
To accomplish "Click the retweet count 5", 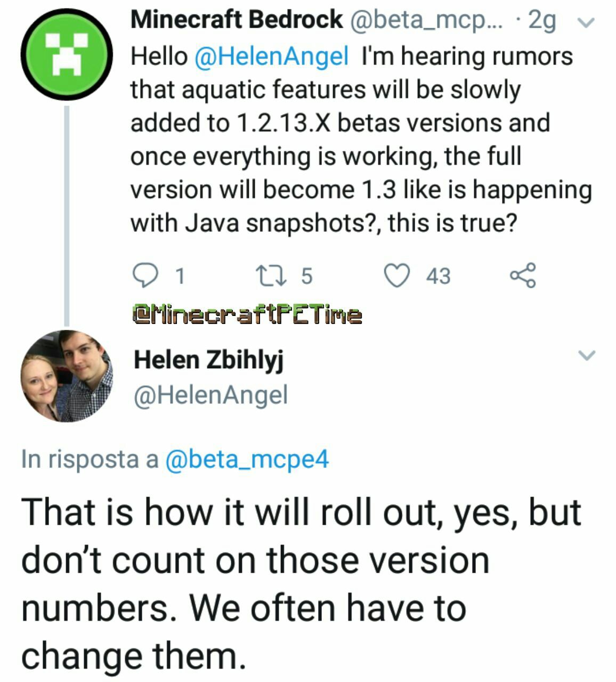I will point(306,276).
